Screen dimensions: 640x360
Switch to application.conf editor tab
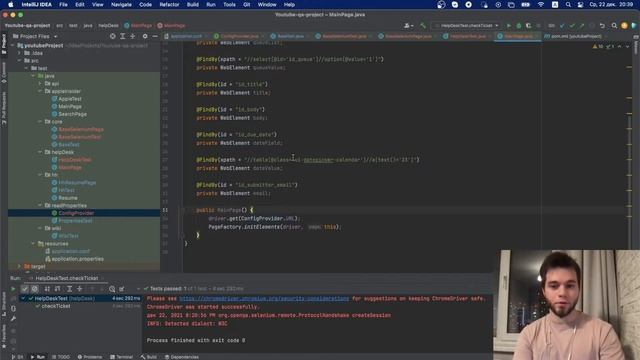[186, 36]
